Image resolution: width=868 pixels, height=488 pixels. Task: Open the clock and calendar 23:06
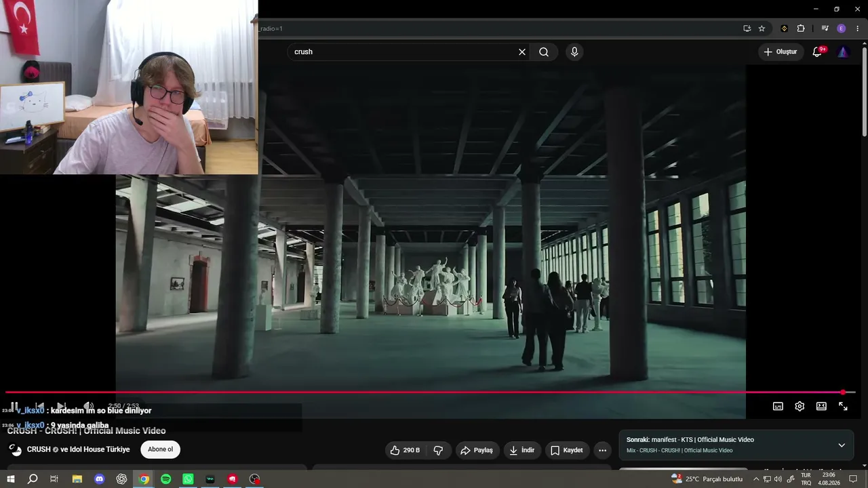pyautogui.click(x=829, y=479)
